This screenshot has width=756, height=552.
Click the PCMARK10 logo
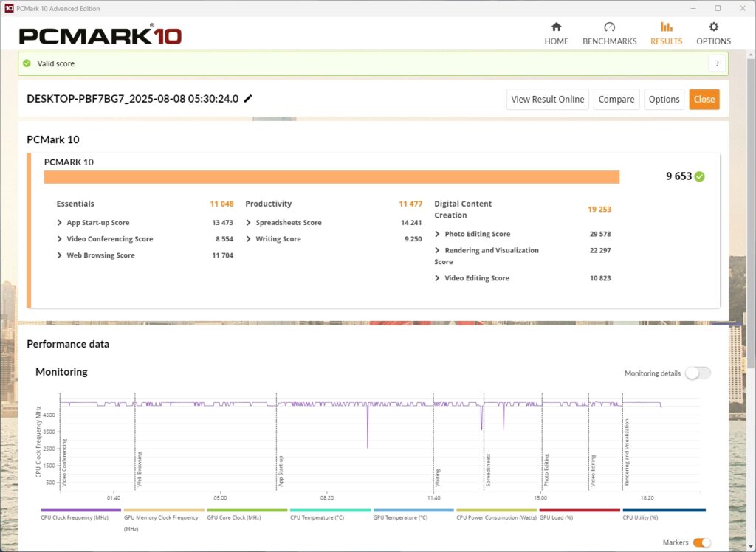coord(100,35)
